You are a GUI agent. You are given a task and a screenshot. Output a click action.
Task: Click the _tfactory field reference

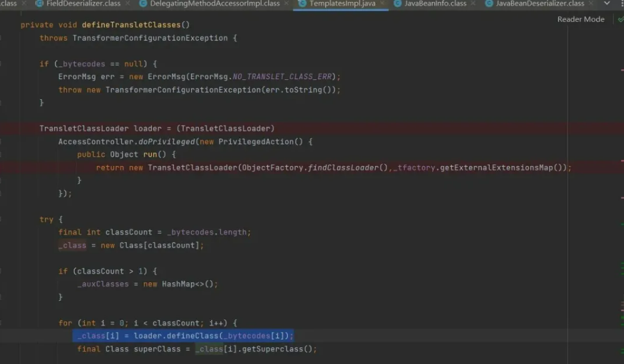414,168
